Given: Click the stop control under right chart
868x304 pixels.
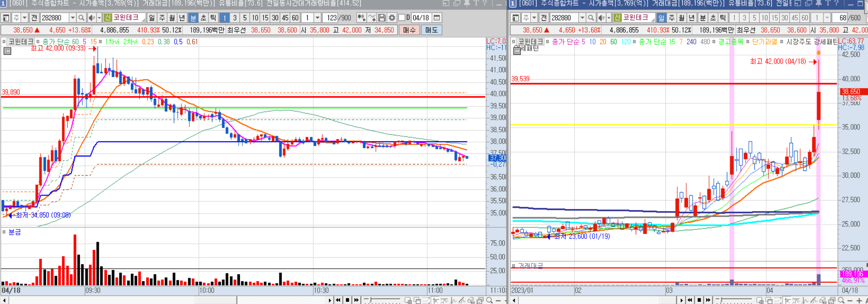Looking at the screenshot, I should [699, 300].
